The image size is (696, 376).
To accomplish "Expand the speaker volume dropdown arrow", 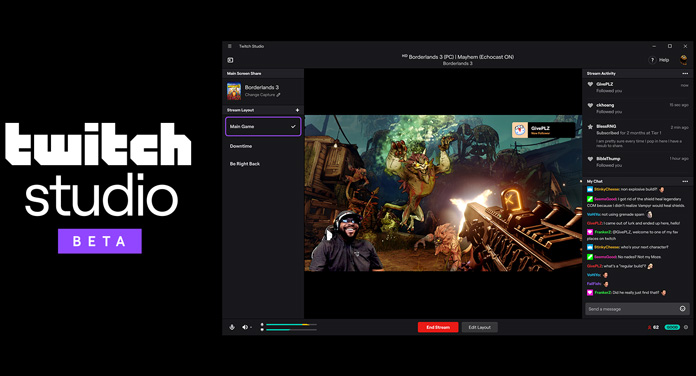I will pyautogui.click(x=251, y=328).
